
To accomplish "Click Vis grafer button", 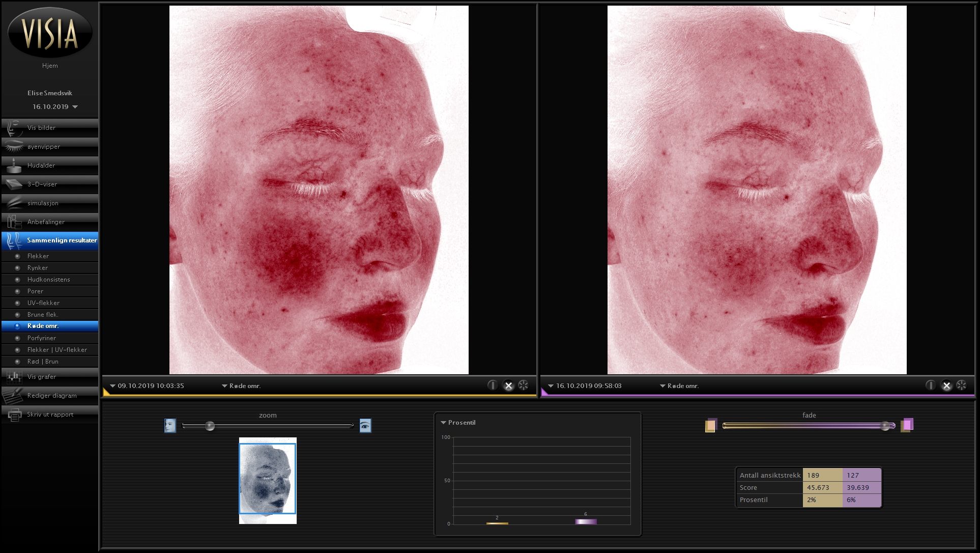I will (50, 377).
